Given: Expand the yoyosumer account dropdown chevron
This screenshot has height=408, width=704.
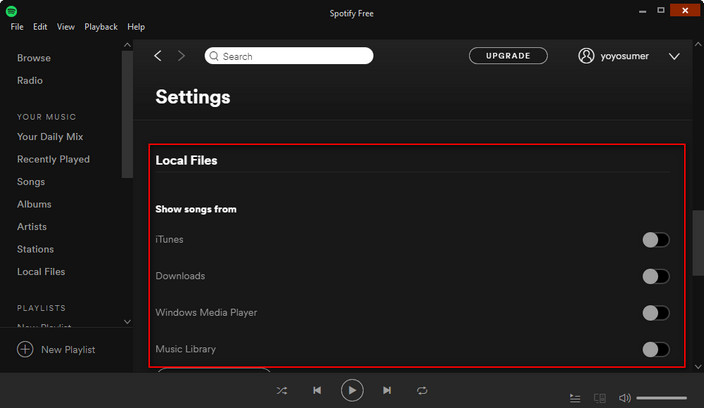Looking at the screenshot, I should click(x=674, y=57).
